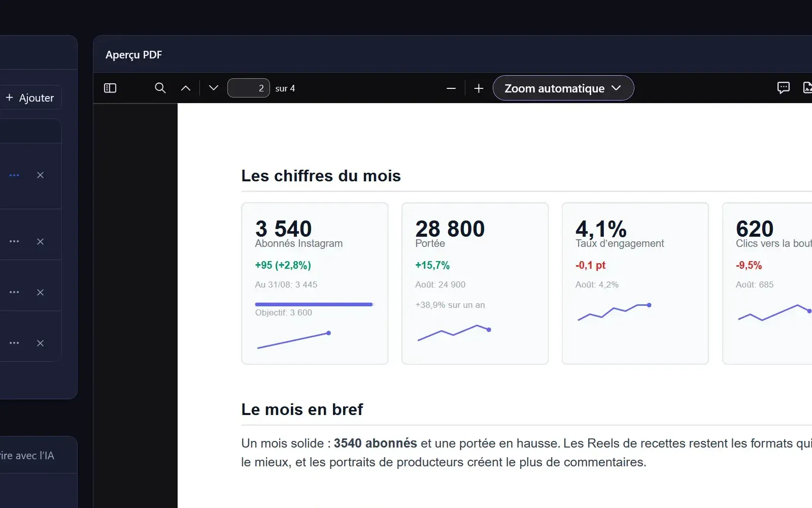
Task: Click the Aperçu PDF panel title
Action: [134, 55]
